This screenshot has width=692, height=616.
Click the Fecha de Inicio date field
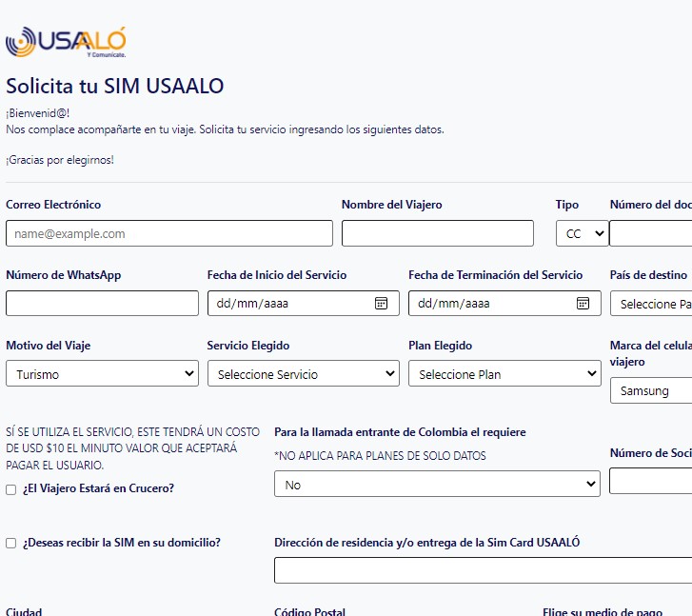[304, 304]
